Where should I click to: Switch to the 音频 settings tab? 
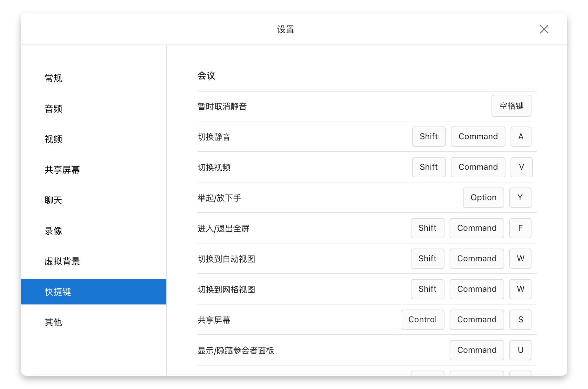point(53,109)
